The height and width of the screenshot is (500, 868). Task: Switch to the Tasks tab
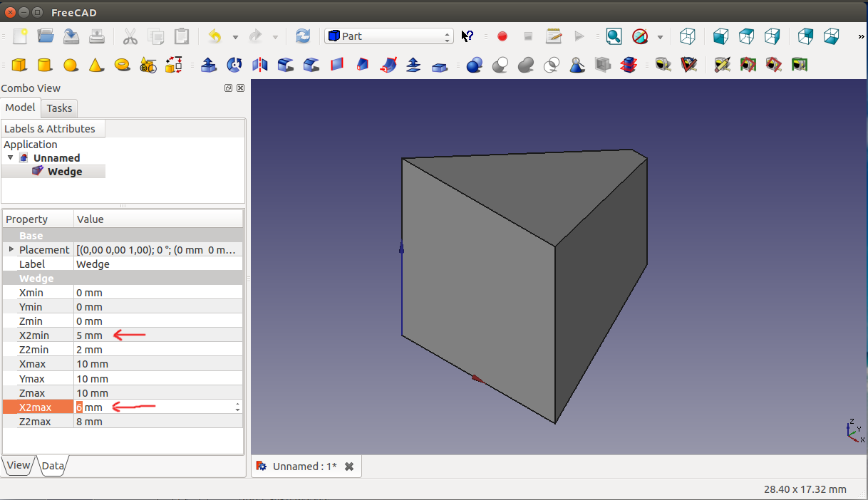[x=59, y=108]
